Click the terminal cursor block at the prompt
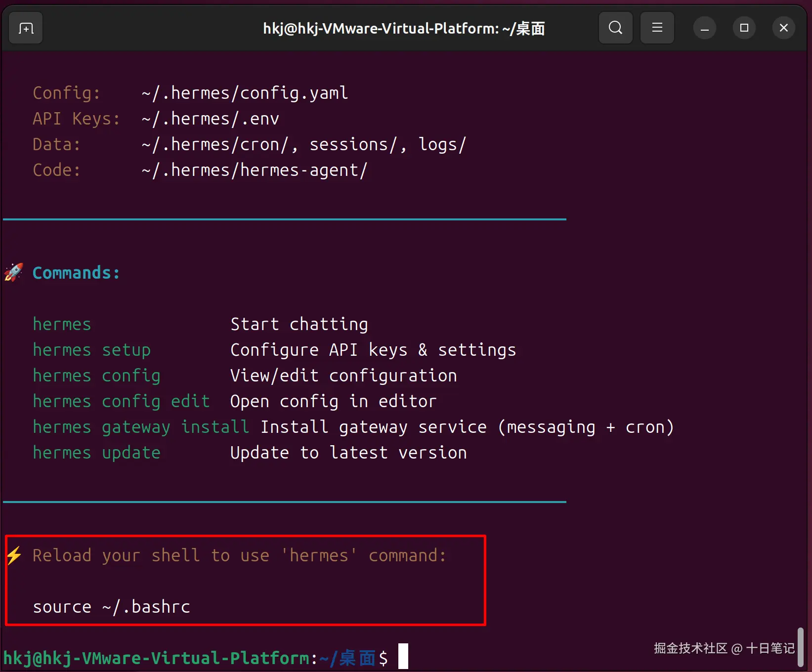The image size is (812, 672). click(403, 656)
